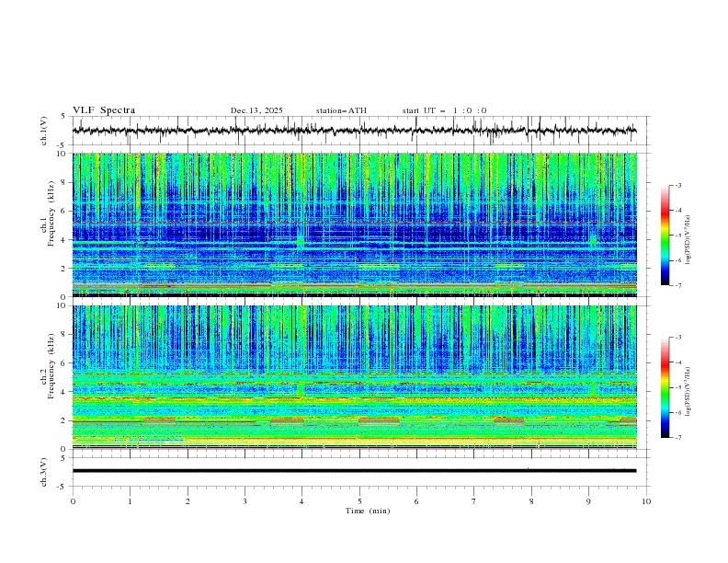Click the '-3' label on the upper colorbar
The width and height of the screenshot is (728, 563).
coord(677,185)
